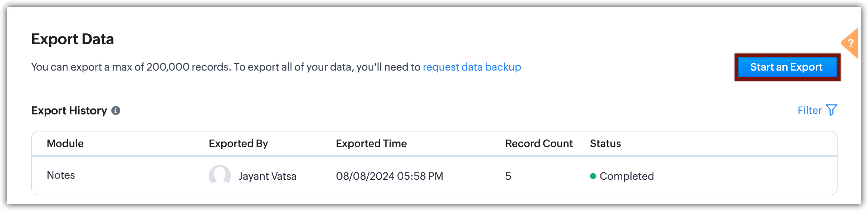Click the Filter funnel icon
The height and width of the screenshot is (211, 868).
click(x=831, y=110)
